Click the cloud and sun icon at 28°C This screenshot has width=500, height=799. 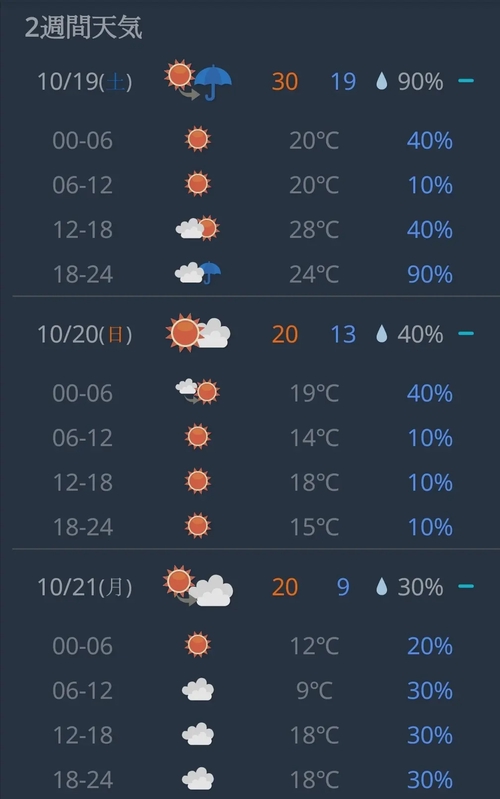pos(198,228)
